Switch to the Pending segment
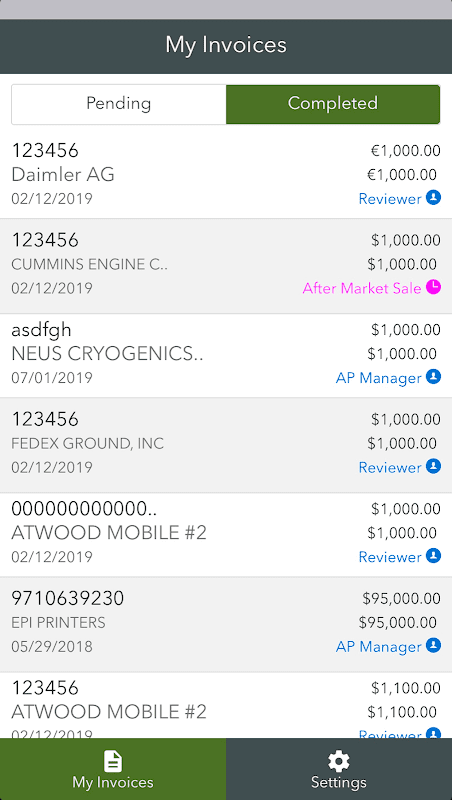This screenshot has width=452, height=800. point(119,104)
